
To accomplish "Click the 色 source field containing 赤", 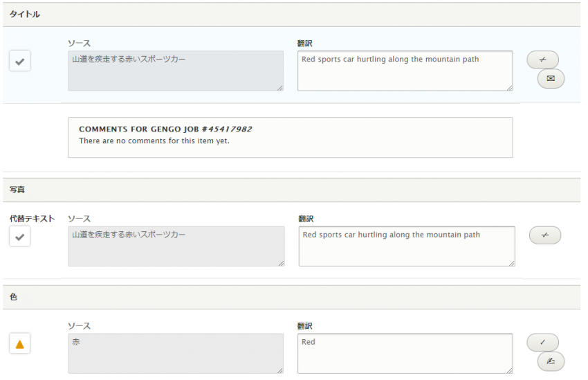I will pyautogui.click(x=175, y=353).
